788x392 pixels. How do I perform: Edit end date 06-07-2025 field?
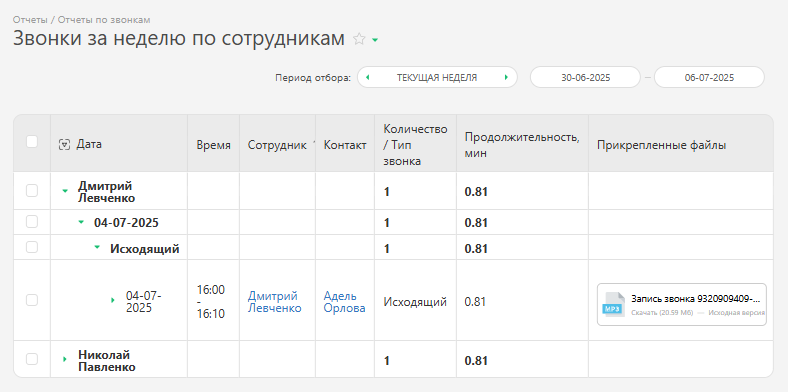[709, 77]
